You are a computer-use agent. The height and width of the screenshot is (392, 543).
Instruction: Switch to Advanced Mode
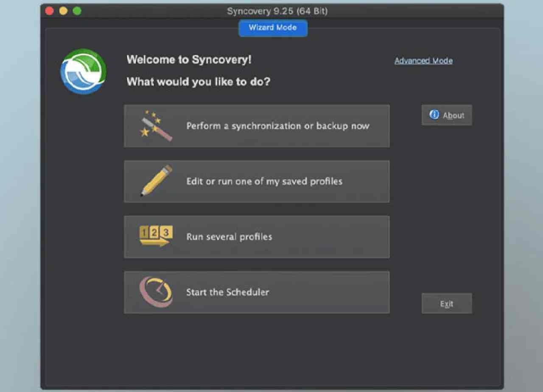pyautogui.click(x=423, y=61)
